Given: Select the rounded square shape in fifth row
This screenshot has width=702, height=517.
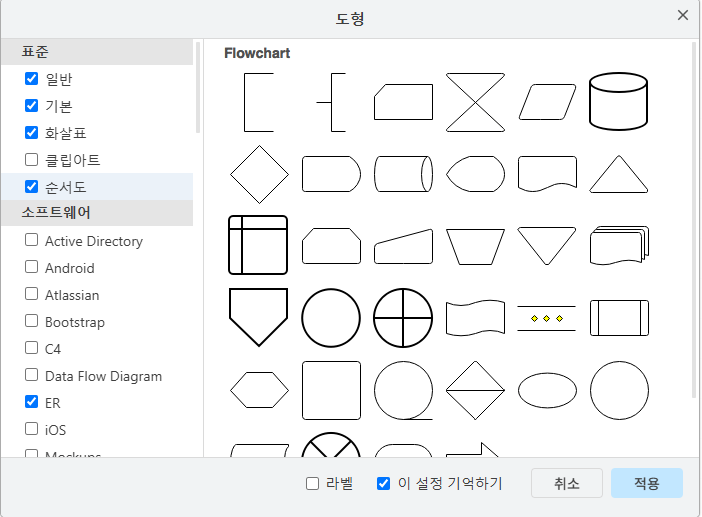Looking at the screenshot, I should click(x=331, y=390).
